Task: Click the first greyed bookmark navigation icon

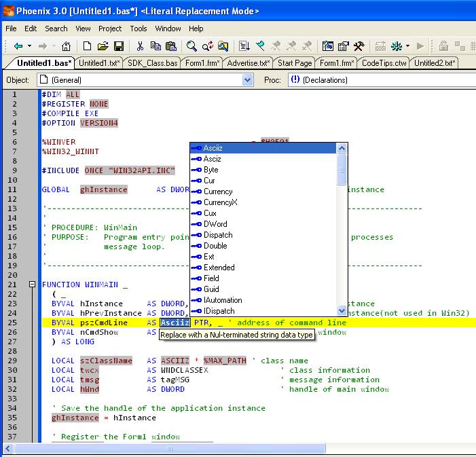Action: coord(276,46)
